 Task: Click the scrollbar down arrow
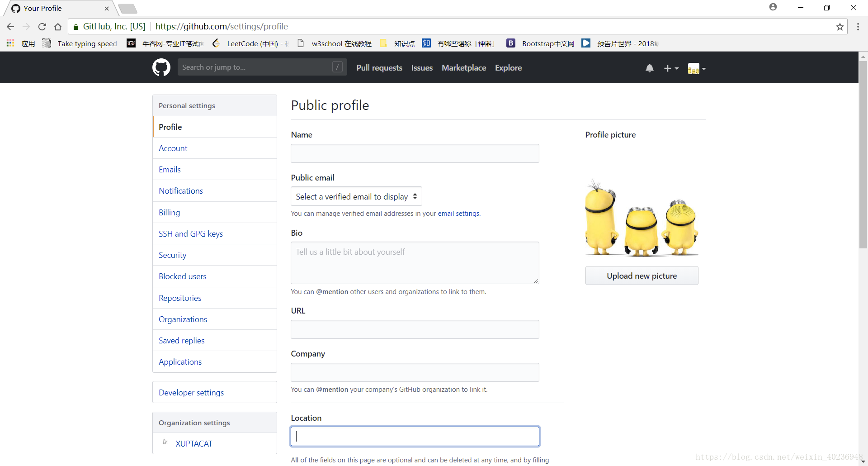click(863, 461)
